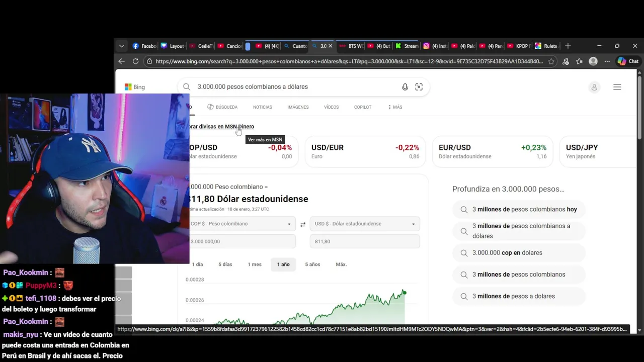Search 3 millones de pesos a dolares
The image size is (644, 362).
[x=519, y=296]
